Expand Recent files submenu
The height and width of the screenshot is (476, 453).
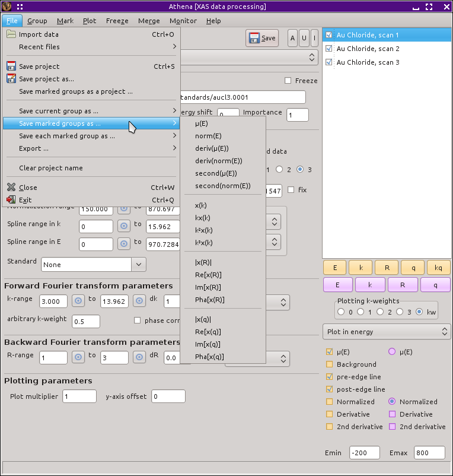coord(91,47)
